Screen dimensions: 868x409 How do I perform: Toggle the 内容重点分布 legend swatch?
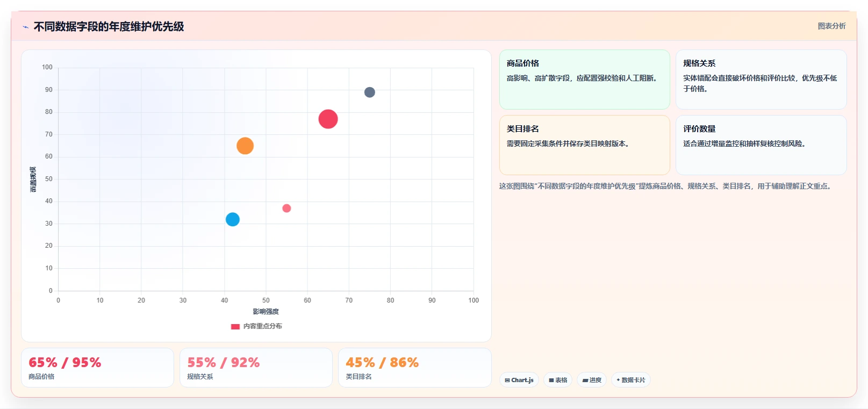(235, 326)
